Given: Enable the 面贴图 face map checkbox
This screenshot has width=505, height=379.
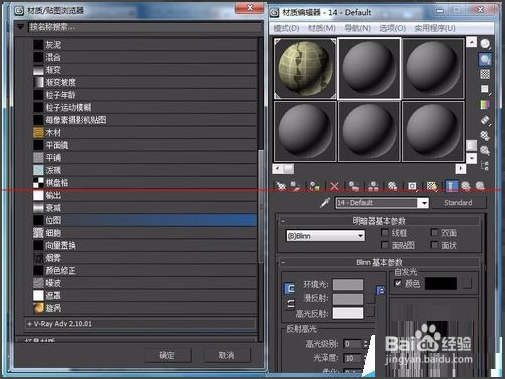Looking at the screenshot, I should pyautogui.click(x=385, y=245).
